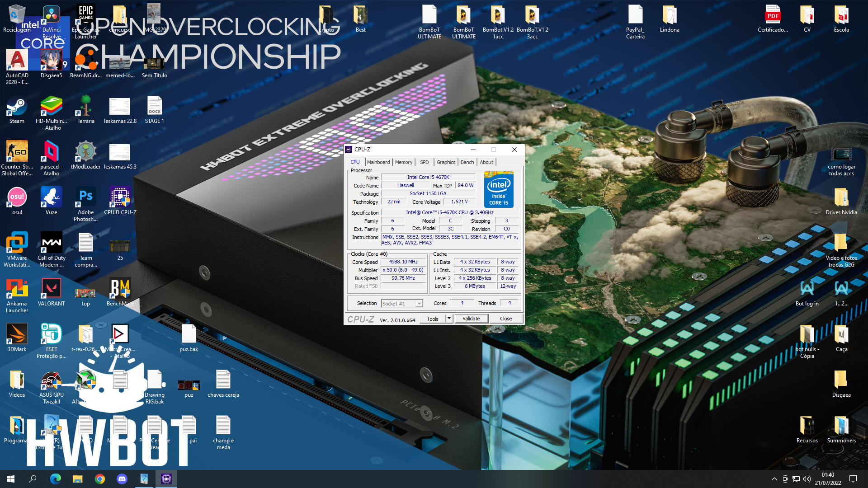The width and height of the screenshot is (868, 488).
Task: Open Drives Nvidia folder
Action: pos(841,201)
